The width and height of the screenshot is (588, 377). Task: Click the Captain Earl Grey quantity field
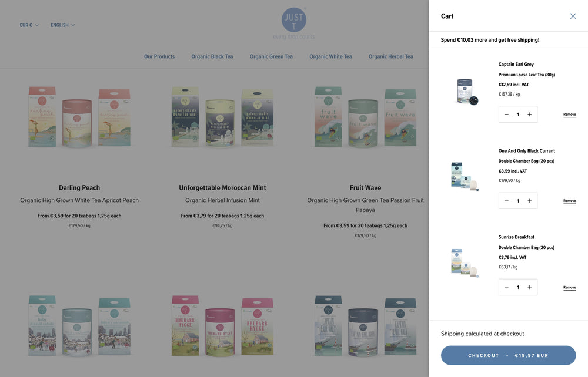pos(518,114)
